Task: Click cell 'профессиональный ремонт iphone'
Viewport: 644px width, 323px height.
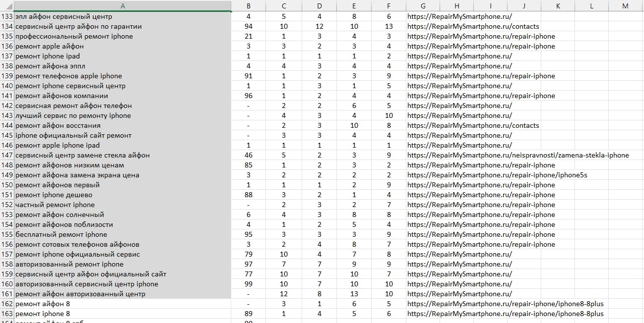Action: pos(123,36)
